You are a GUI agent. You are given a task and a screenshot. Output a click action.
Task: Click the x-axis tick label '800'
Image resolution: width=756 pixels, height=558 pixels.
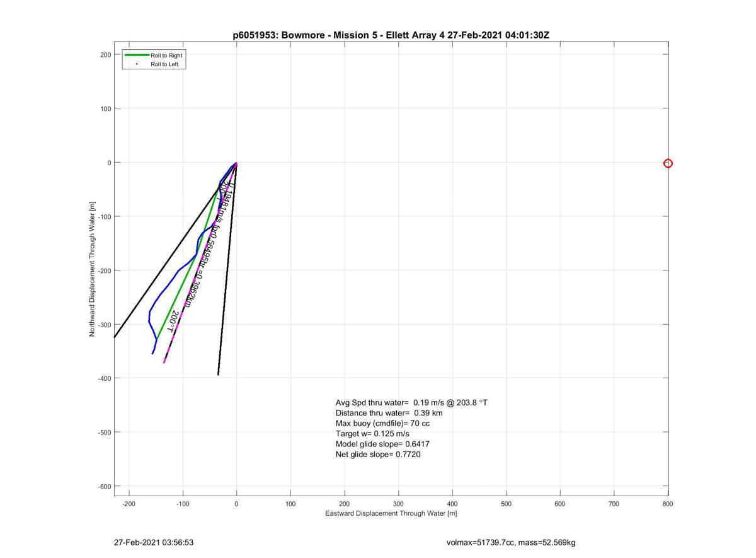click(668, 504)
